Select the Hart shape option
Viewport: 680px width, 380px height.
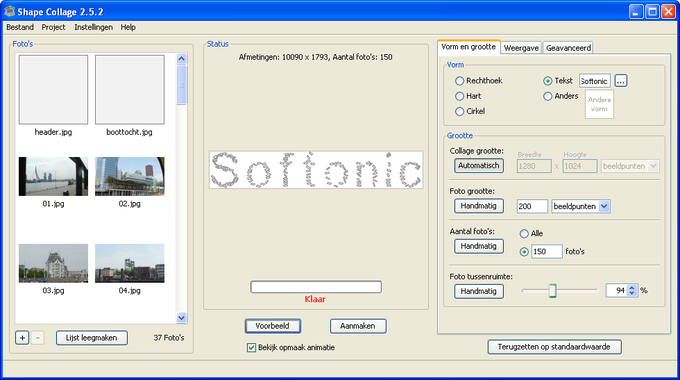coord(468,96)
